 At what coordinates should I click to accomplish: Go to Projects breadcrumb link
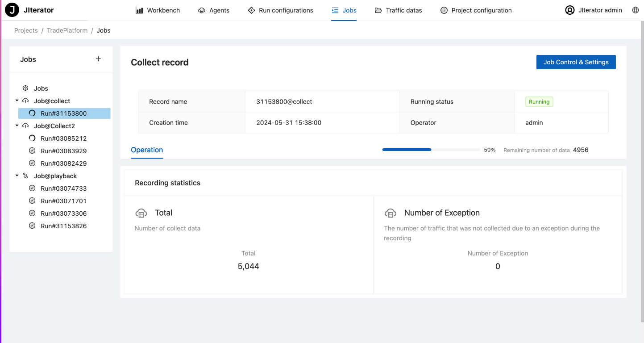coord(26,30)
